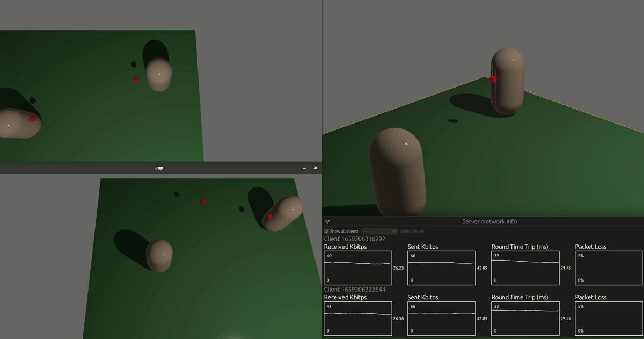Click the red sphere attached to tilted capsule
The height and width of the screenshot is (339, 644).
pos(270,215)
